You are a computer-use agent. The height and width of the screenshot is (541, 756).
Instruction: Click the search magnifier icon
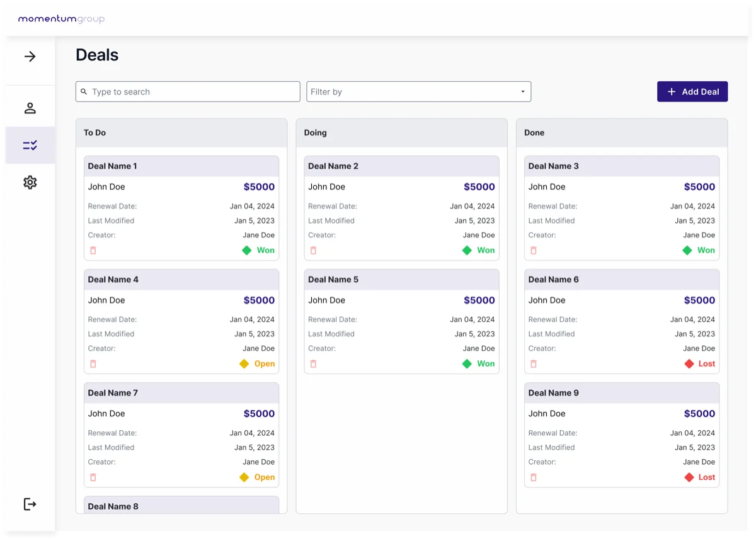84,92
